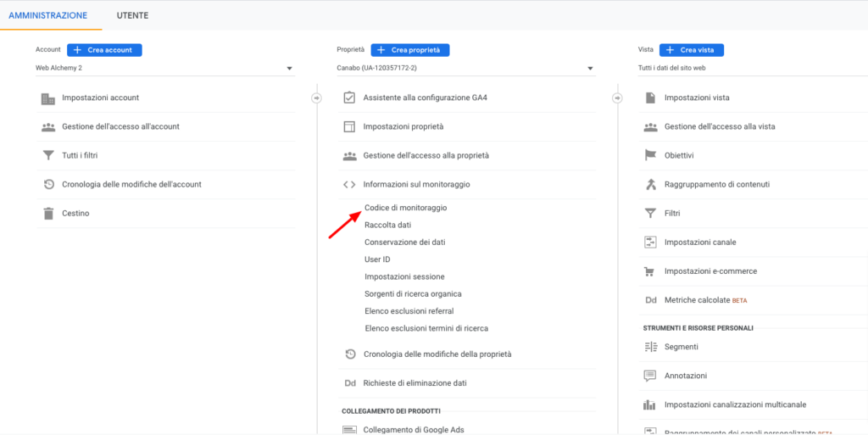Open Codice di monitoraggio

tap(406, 208)
